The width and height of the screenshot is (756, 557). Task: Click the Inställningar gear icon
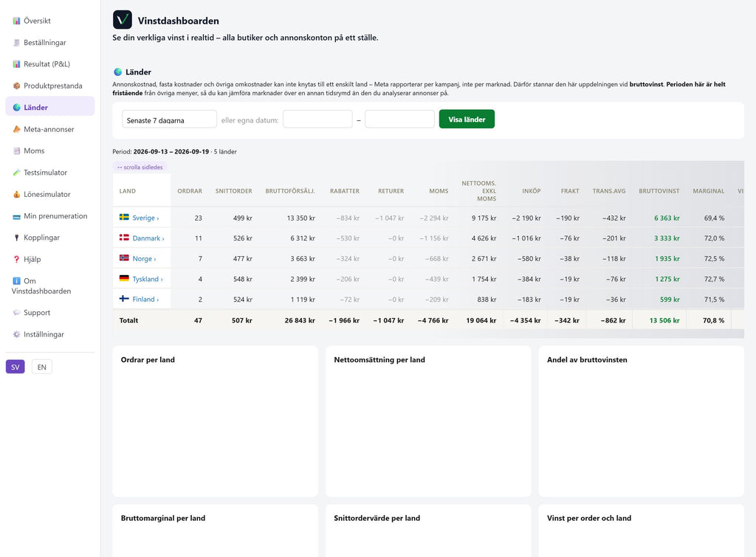click(16, 334)
